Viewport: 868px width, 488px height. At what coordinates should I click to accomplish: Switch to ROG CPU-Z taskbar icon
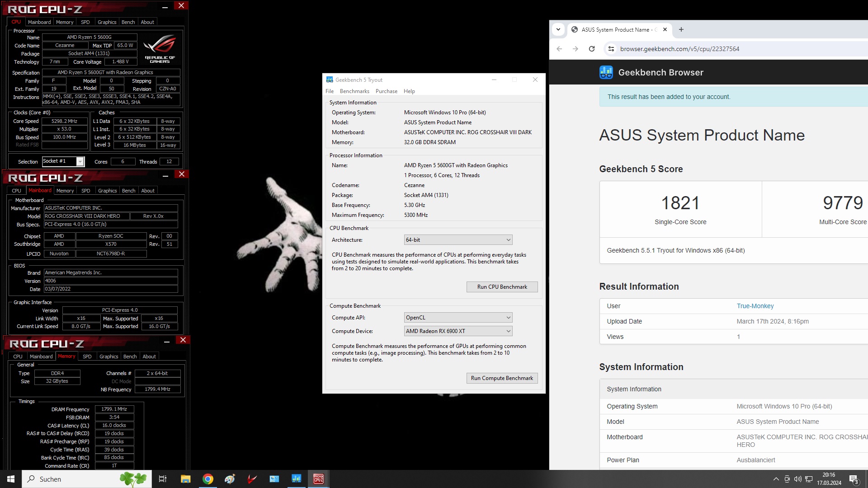(x=319, y=479)
